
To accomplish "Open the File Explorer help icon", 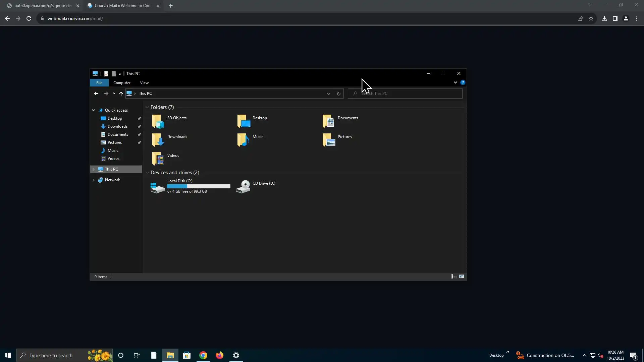I will click(x=463, y=82).
